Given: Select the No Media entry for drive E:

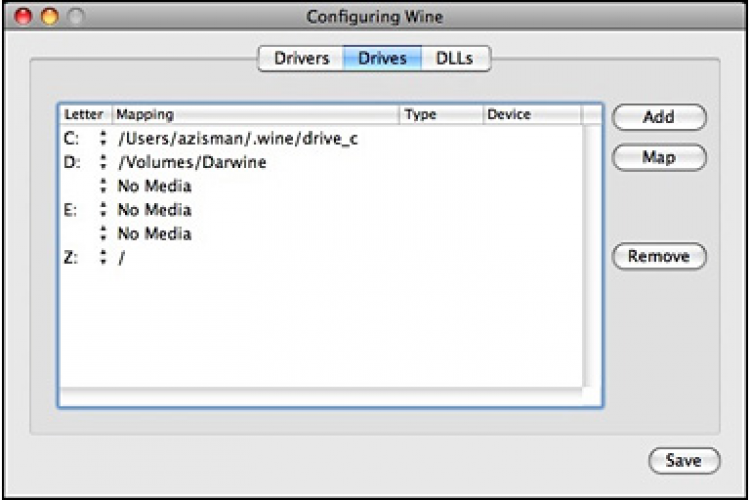Looking at the screenshot, I should 154,210.
